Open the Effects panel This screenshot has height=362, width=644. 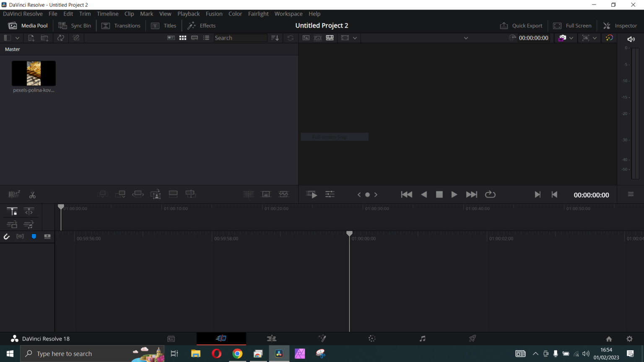(202, 26)
